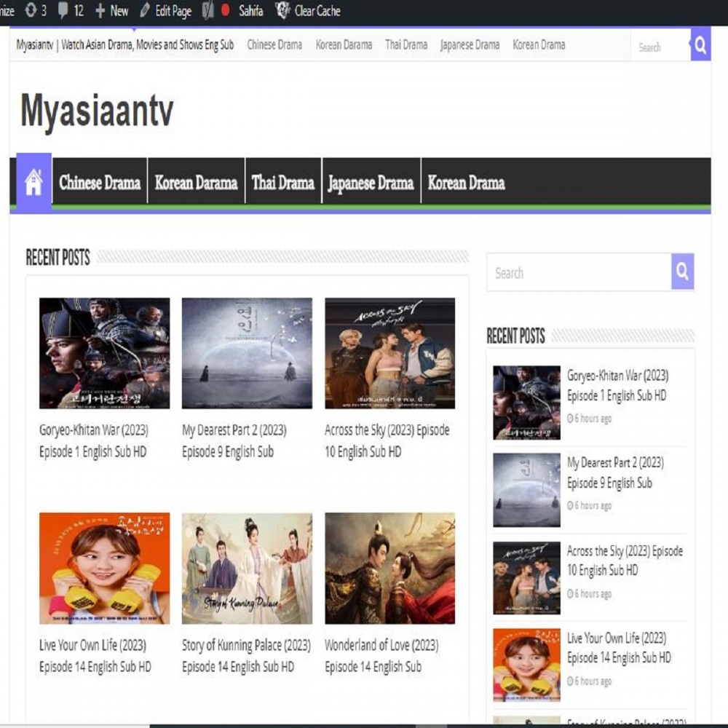Image resolution: width=728 pixels, height=728 pixels.
Task: Open Goryeo-Khitan War poster in main grid
Action: (x=104, y=353)
